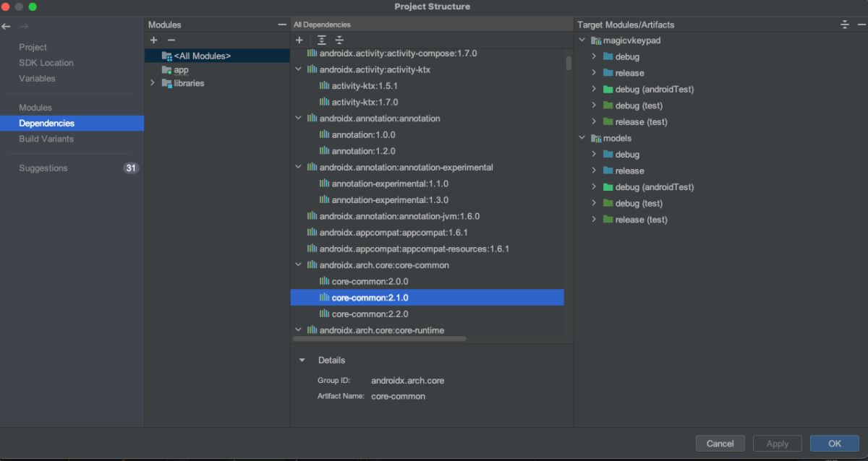
Task: Click the library icon of activity-ktx:1.5.1
Action: click(324, 86)
